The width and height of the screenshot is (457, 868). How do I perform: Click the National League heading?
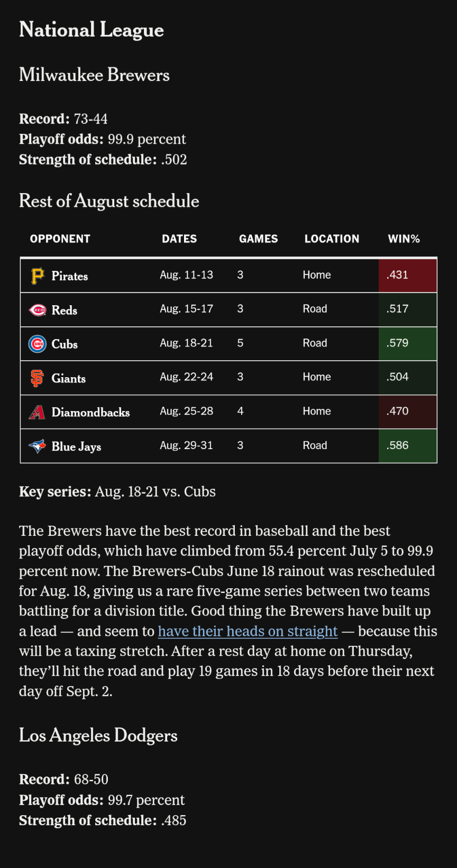pyautogui.click(x=92, y=30)
